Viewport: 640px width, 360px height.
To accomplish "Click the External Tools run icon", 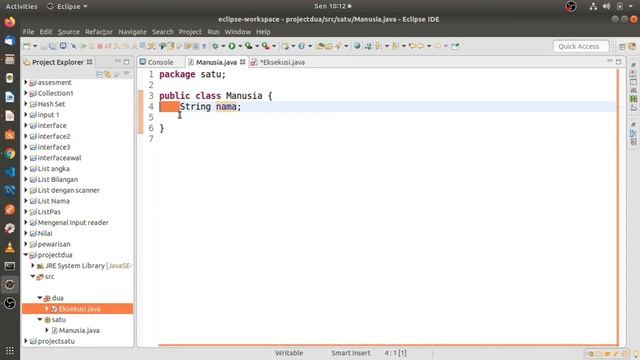I will pos(266,46).
